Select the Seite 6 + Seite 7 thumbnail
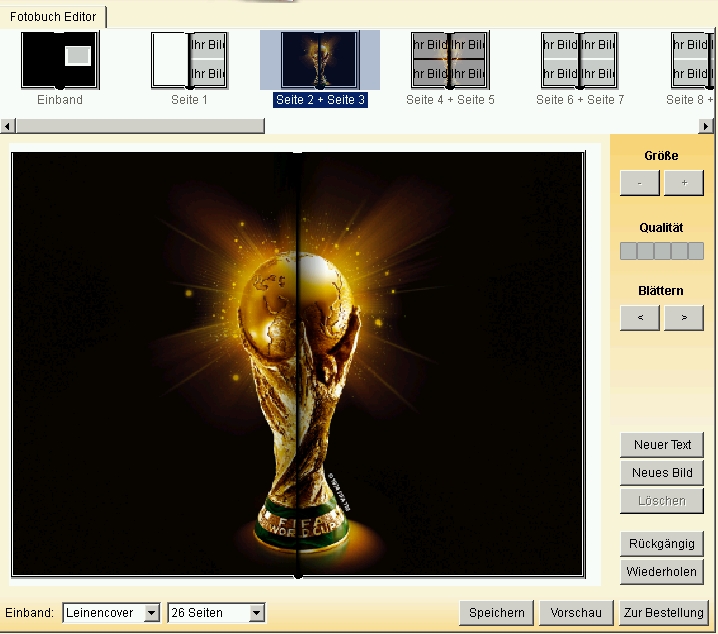 (579, 60)
